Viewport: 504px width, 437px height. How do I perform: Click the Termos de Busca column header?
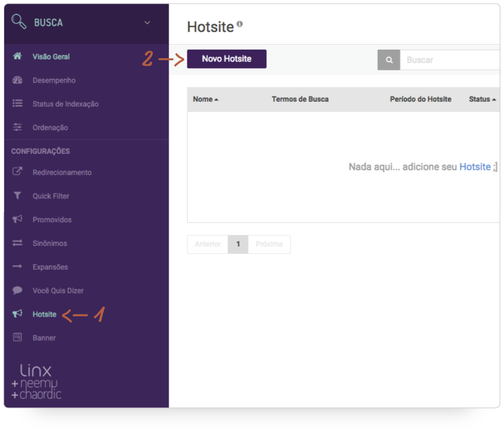tap(300, 99)
